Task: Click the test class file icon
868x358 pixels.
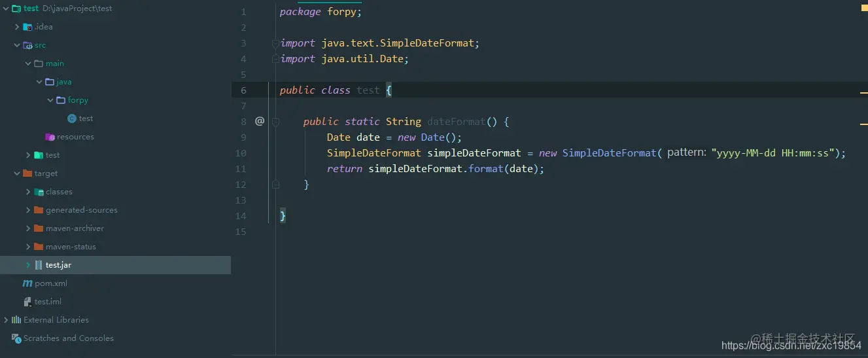Action: click(x=72, y=118)
